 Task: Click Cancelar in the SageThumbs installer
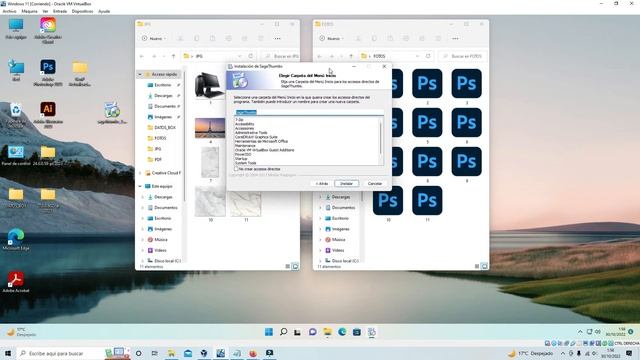(375, 184)
